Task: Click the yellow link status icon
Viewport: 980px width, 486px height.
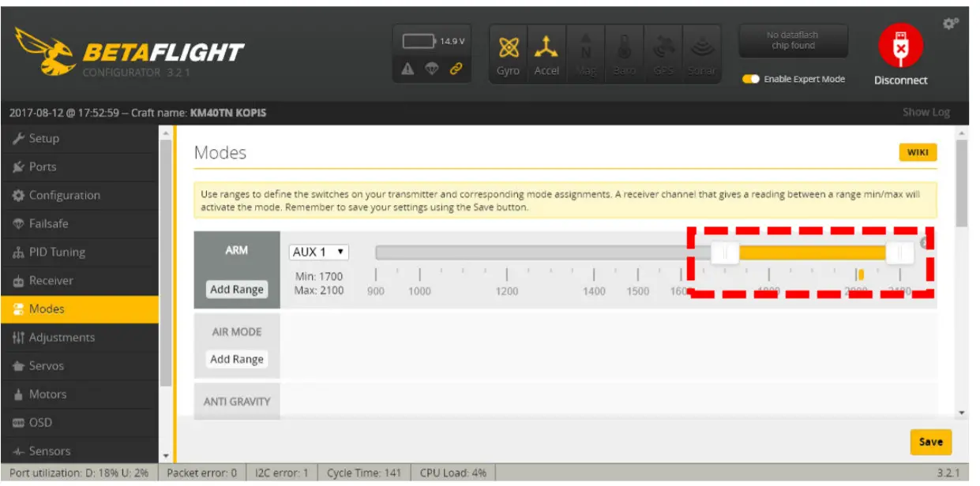Action: 456,69
